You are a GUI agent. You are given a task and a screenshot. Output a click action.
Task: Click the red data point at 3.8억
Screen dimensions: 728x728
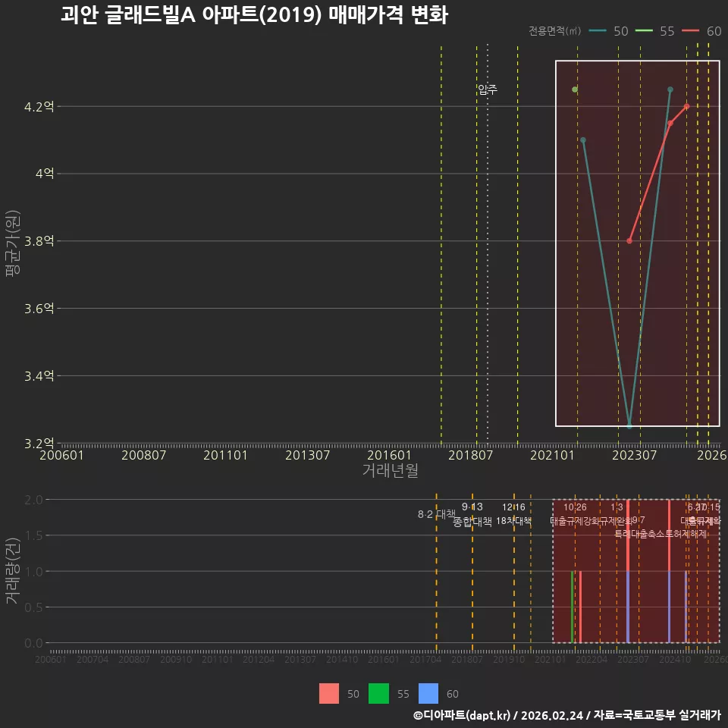click(x=629, y=241)
